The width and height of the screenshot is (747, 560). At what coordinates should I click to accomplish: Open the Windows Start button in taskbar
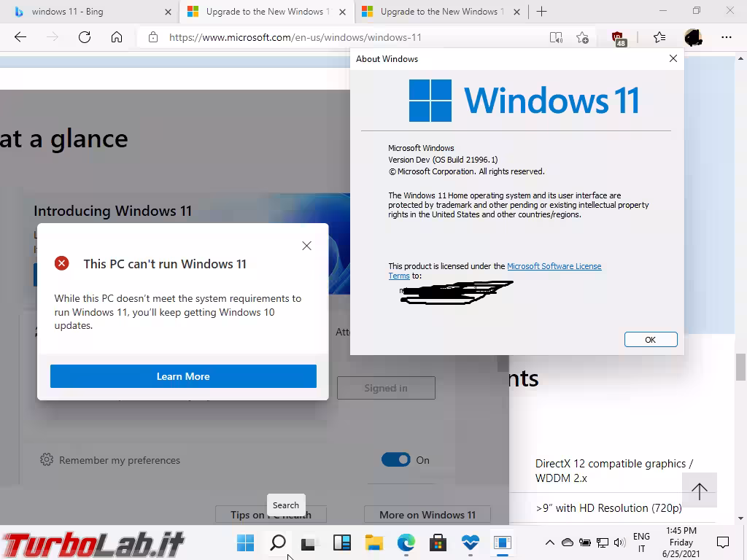click(246, 542)
